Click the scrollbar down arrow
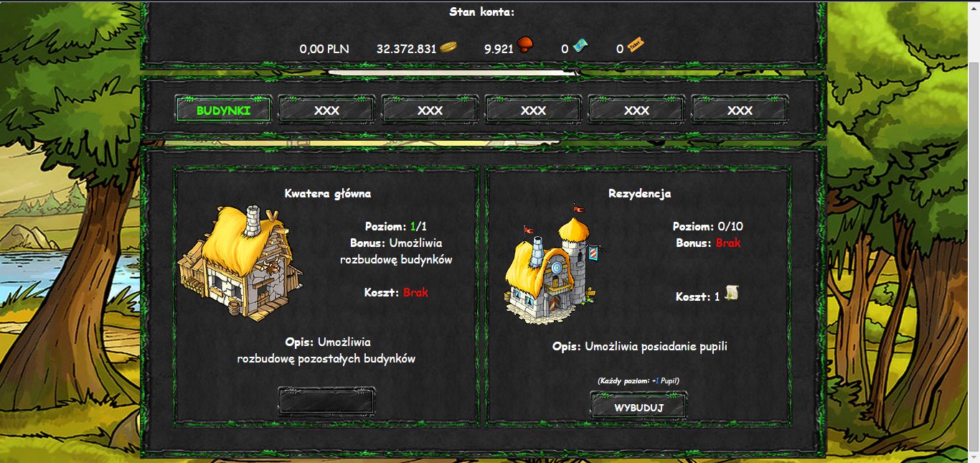Image resolution: width=980 pixels, height=463 pixels. coord(974,457)
